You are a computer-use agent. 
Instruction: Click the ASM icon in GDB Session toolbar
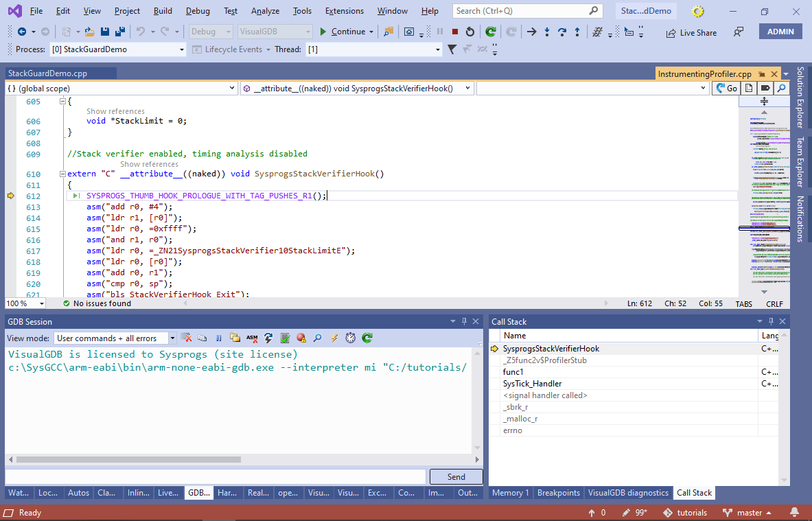point(252,338)
